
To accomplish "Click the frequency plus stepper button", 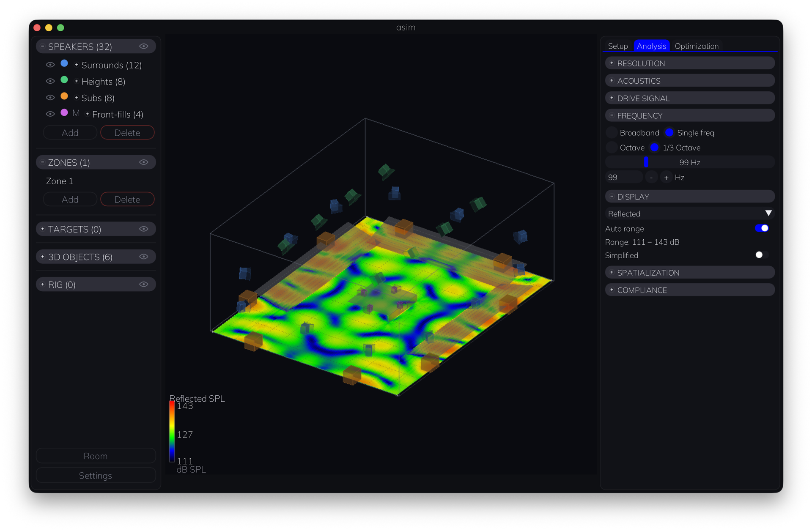I will click(666, 178).
